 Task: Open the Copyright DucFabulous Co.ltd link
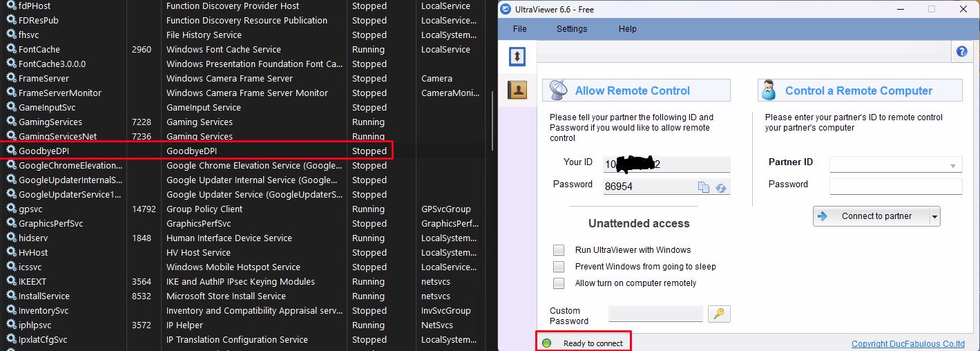point(907,344)
